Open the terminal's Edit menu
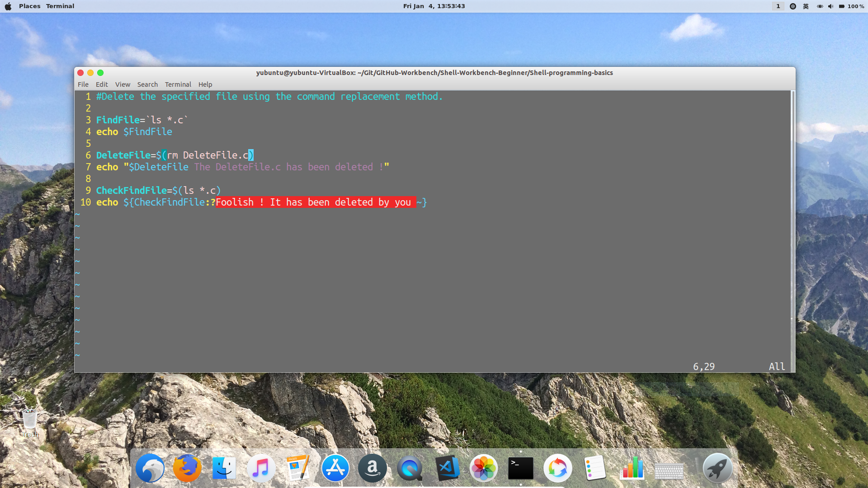Viewport: 868px width, 488px height. pos(102,84)
